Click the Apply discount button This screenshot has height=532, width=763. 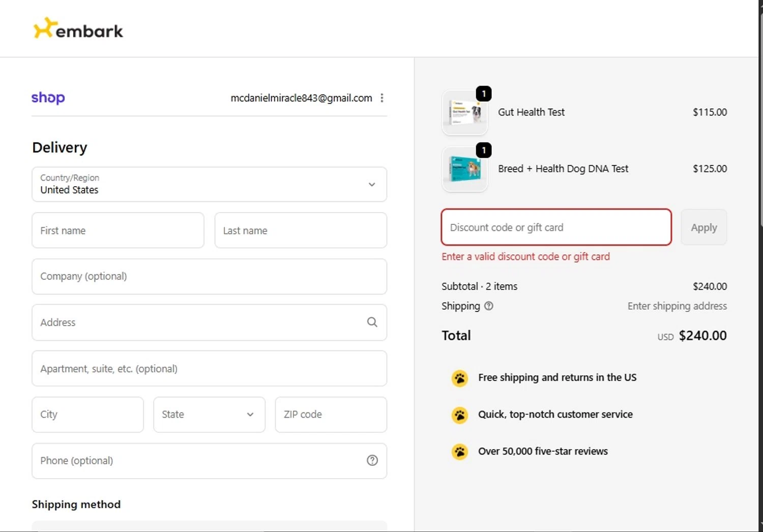coord(704,227)
